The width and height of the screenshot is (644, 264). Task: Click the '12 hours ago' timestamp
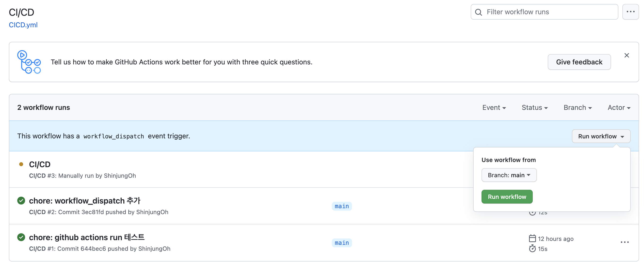[x=556, y=239]
